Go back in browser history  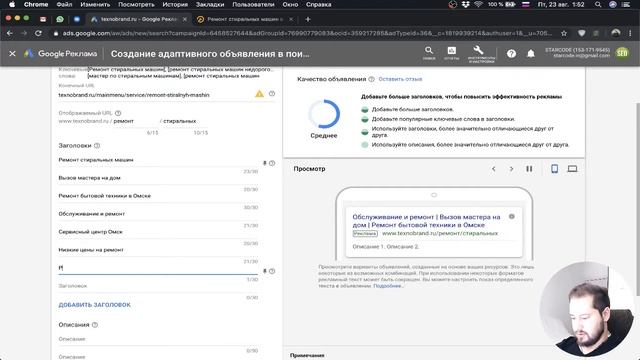(10, 33)
